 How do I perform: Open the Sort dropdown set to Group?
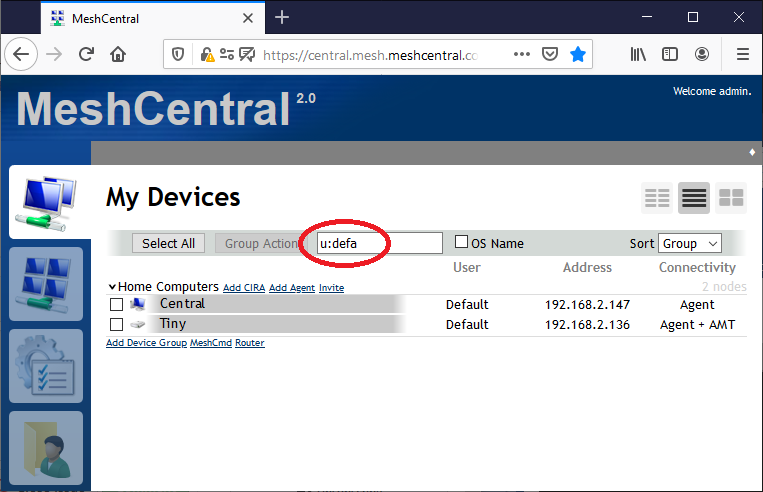click(690, 243)
